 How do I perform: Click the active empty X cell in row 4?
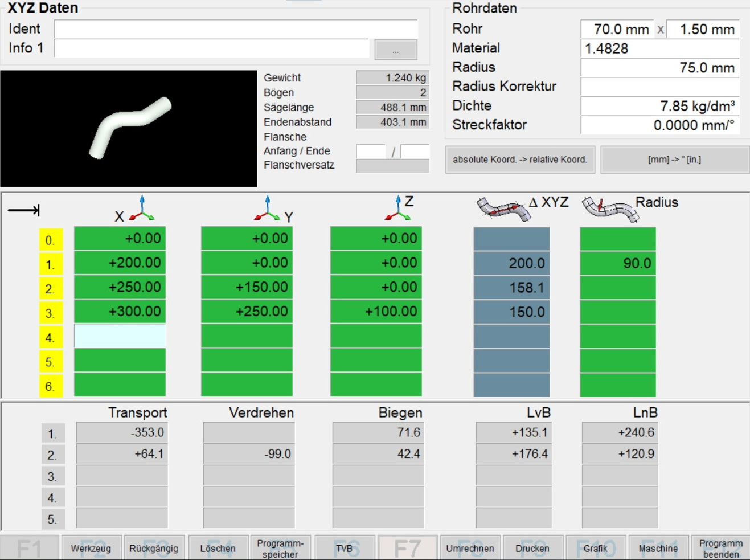coord(120,336)
